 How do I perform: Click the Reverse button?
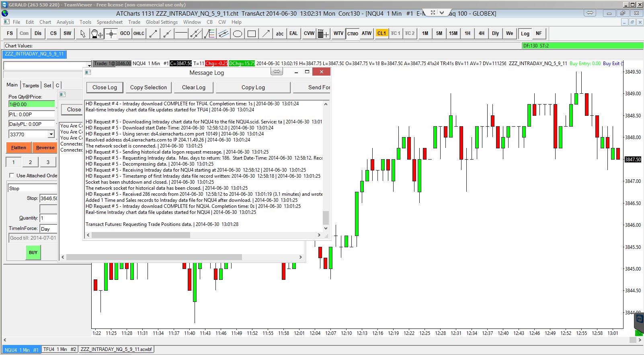coord(45,148)
